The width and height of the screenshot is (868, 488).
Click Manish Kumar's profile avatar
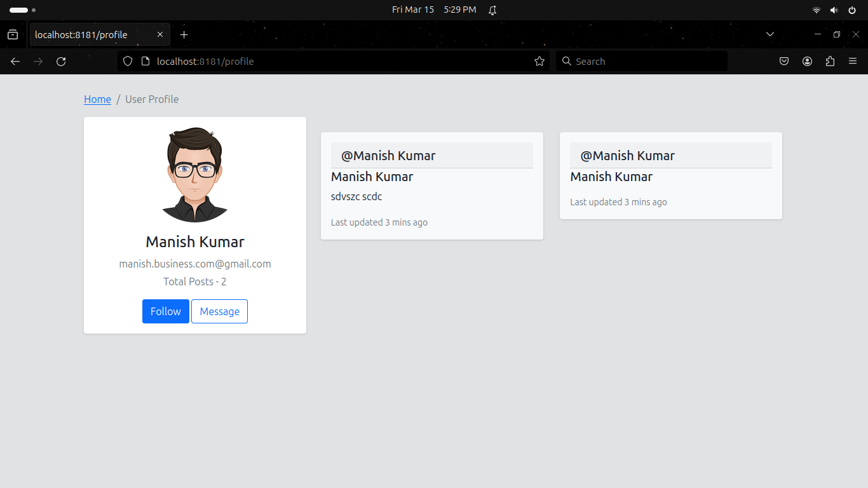[x=194, y=174]
